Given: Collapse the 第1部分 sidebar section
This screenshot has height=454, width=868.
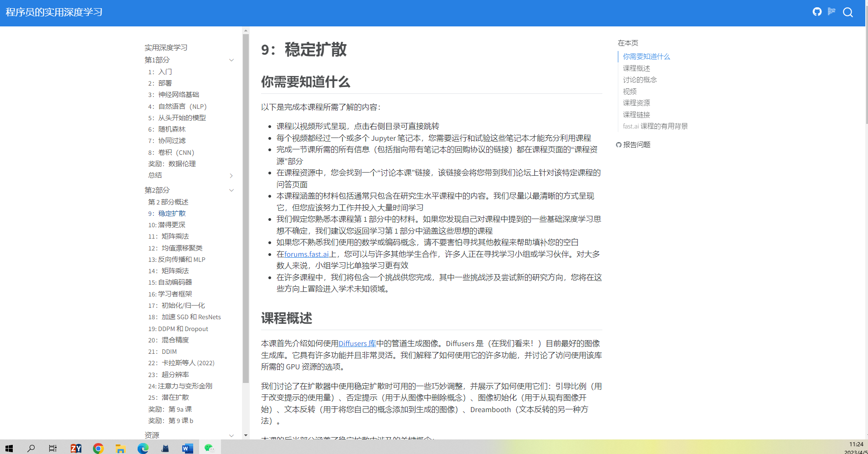Looking at the screenshot, I should (x=231, y=60).
